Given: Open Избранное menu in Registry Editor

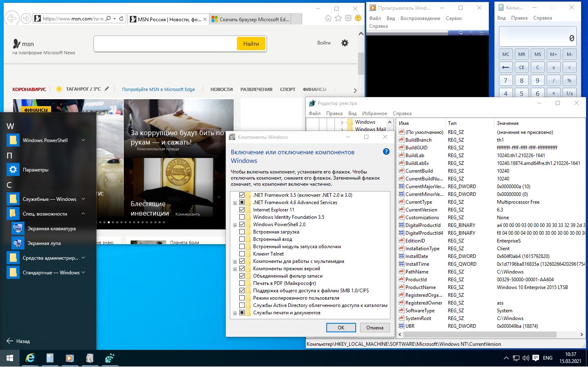Looking at the screenshot, I should [x=374, y=113].
